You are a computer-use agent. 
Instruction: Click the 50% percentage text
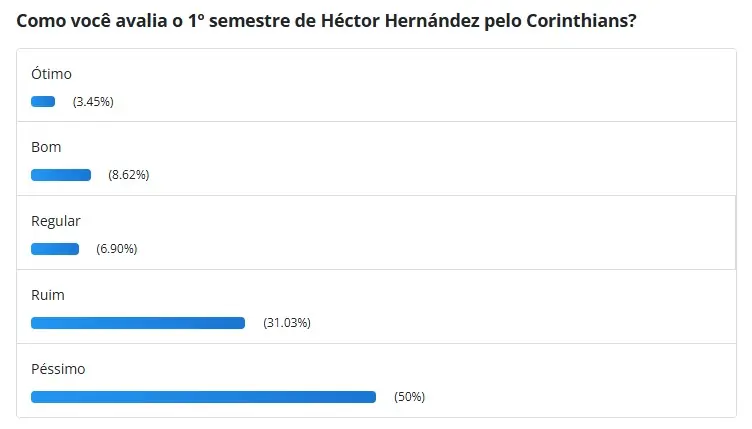click(410, 397)
